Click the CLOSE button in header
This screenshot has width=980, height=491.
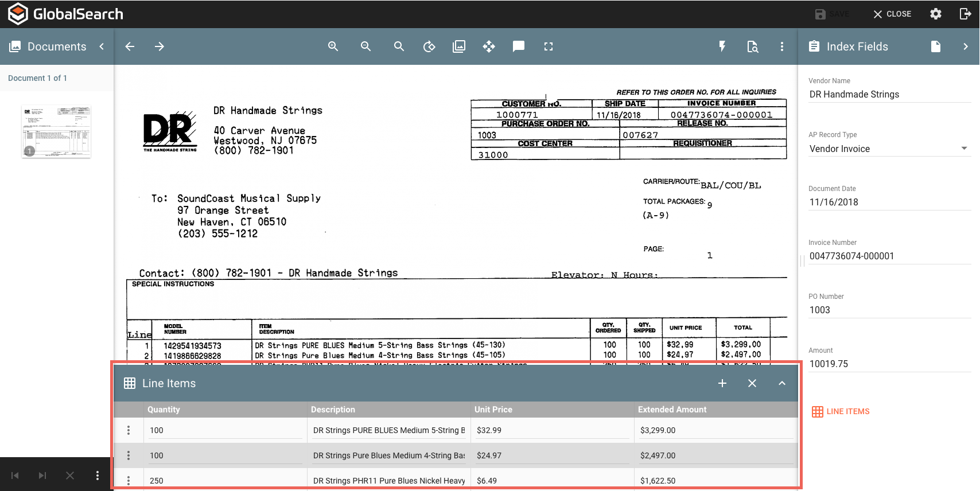pyautogui.click(x=892, y=14)
